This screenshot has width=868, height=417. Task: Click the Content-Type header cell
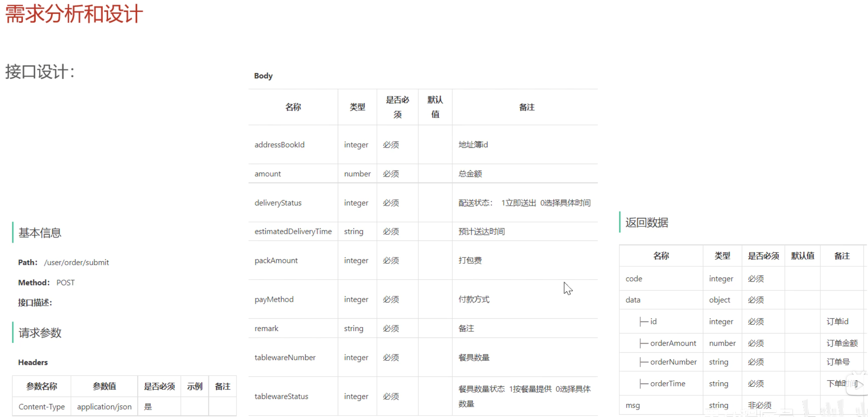pyautogui.click(x=41, y=407)
